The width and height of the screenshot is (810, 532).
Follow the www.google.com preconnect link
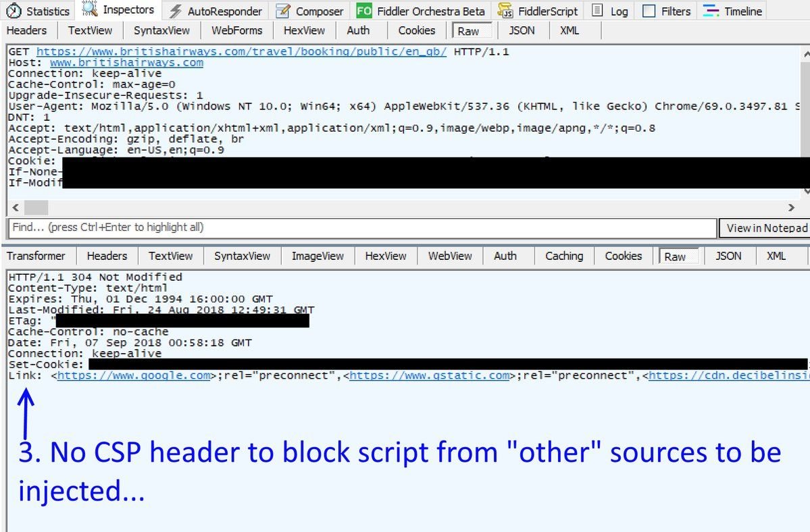pos(134,375)
